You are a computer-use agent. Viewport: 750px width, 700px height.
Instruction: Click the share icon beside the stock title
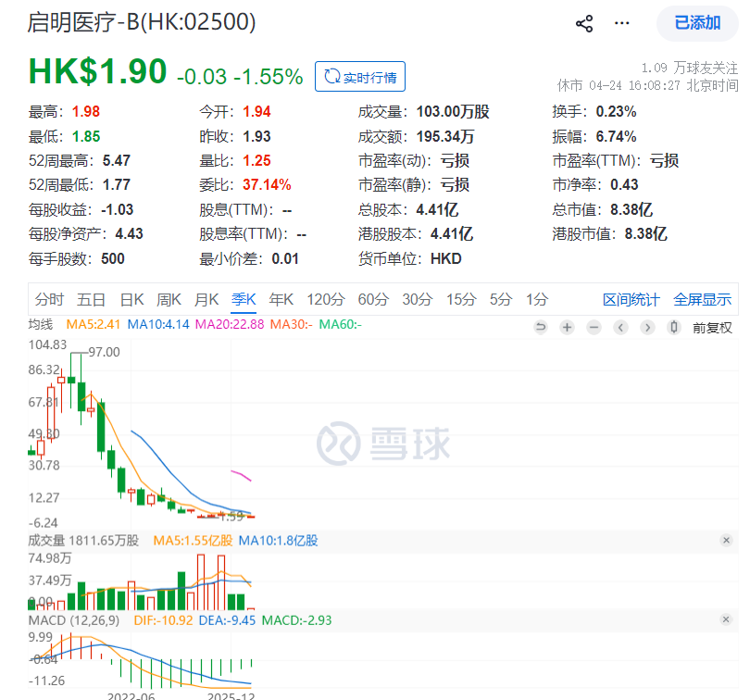(x=584, y=24)
